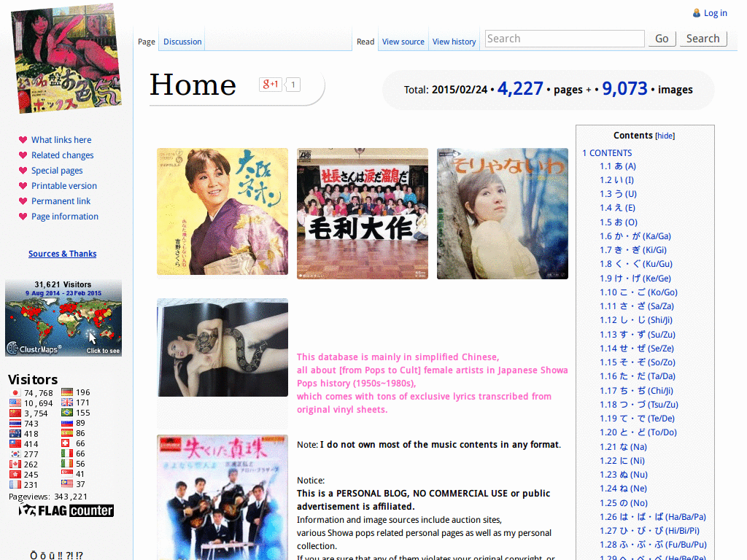Click the Germany flag with 196 visitors
Screen dimensions: 747x560
click(x=67, y=392)
